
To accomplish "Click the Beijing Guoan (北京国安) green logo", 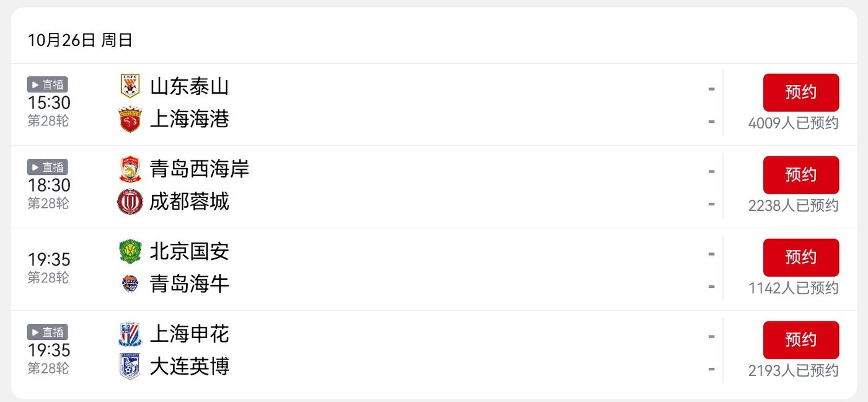I will pyautogui.click(x=130, y=251).
